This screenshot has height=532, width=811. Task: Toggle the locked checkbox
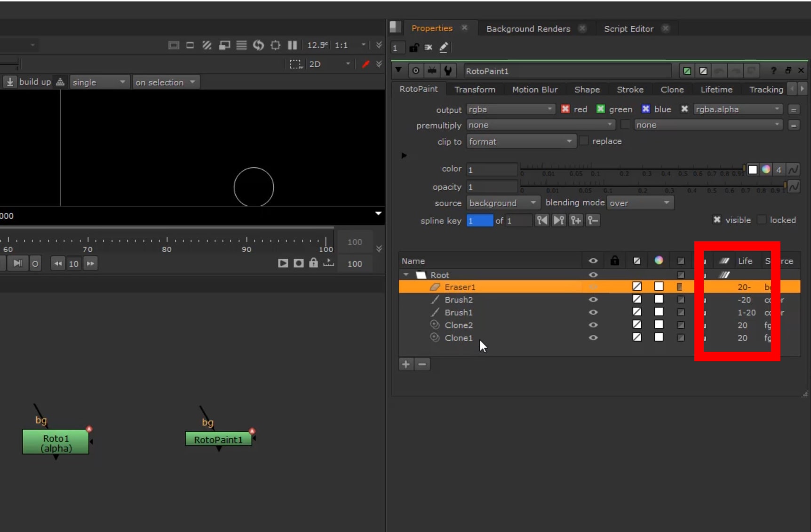[762, 220]
